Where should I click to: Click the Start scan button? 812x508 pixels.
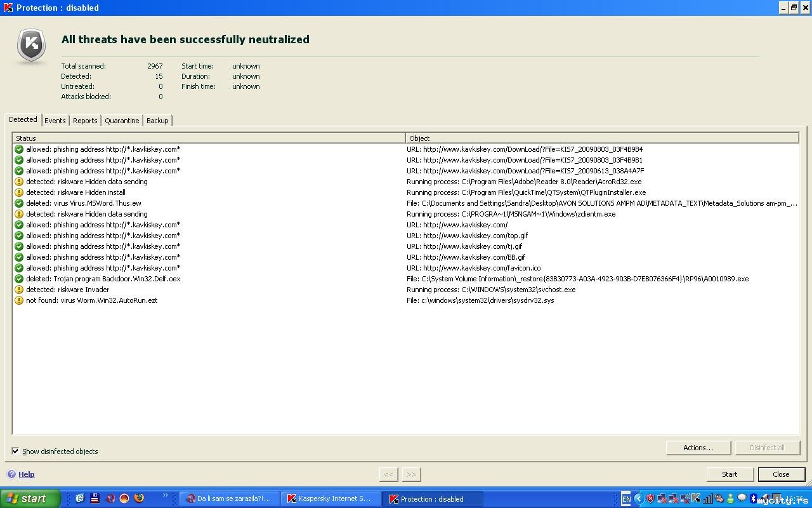point(730,474)
